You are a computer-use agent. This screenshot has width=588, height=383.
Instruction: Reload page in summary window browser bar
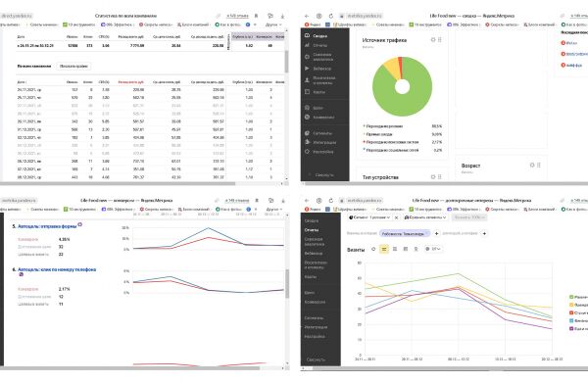pos(331,16)
